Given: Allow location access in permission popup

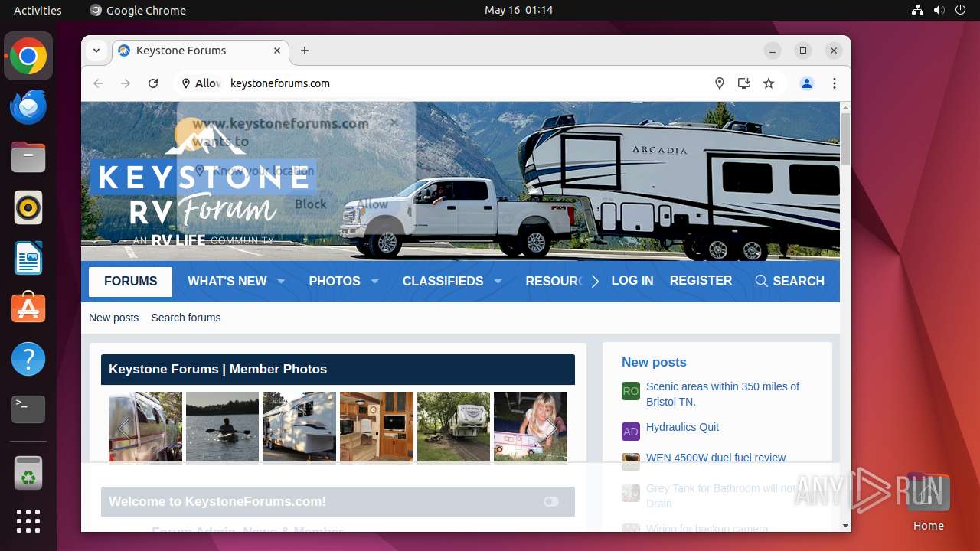Looking at the screenshot, I should click(x=373, y=204).
